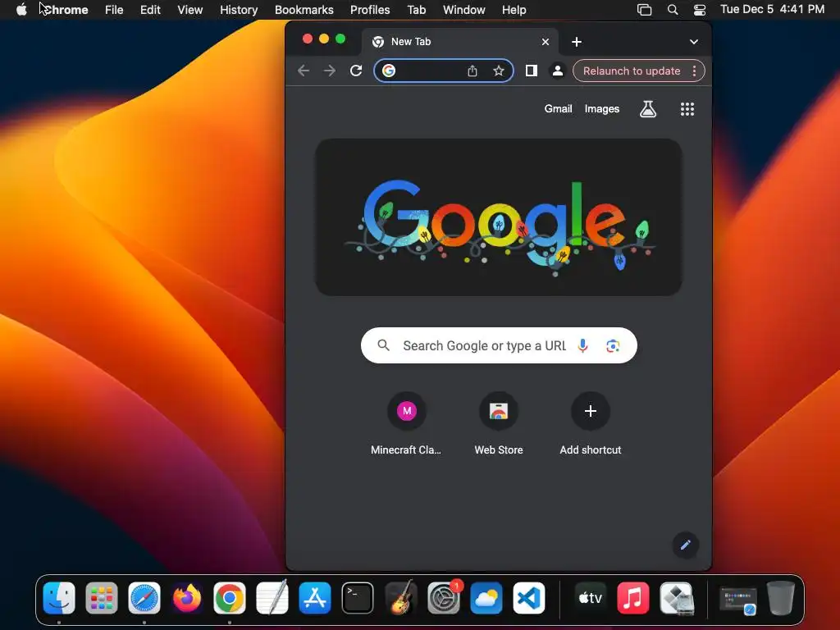Click the date and time in the menu bar
Screen dimensions: 840x630
click(x=772, y=9)
